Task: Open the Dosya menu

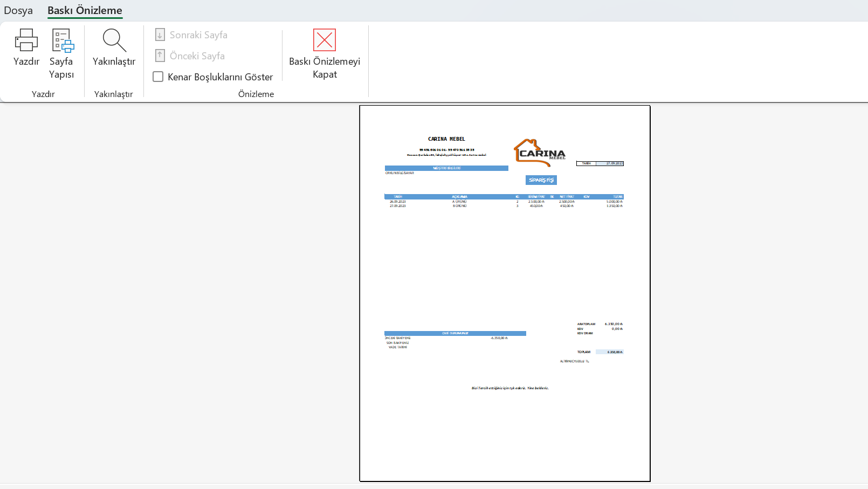Action: pyautogui.click(x=18, y=10)
